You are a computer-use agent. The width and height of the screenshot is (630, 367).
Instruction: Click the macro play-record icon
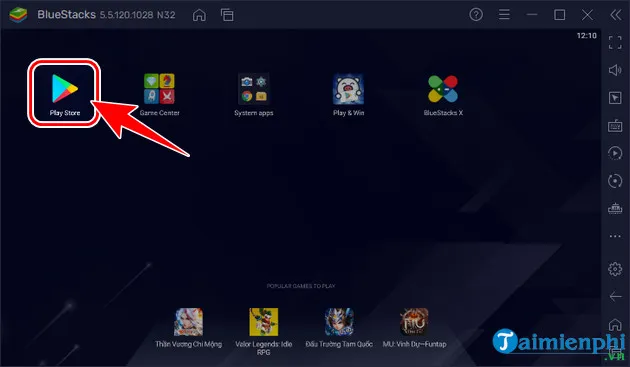[615, 153]
